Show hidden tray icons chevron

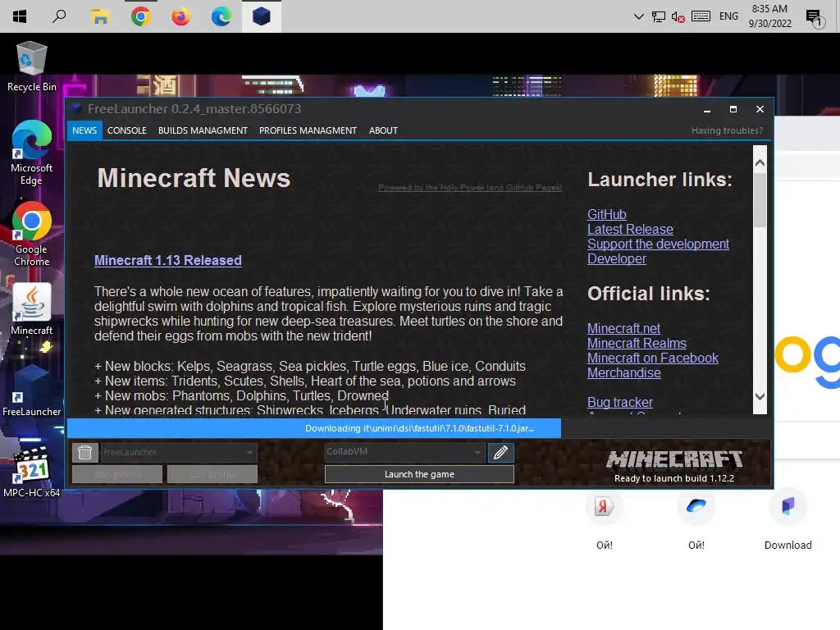pos(638,16)
